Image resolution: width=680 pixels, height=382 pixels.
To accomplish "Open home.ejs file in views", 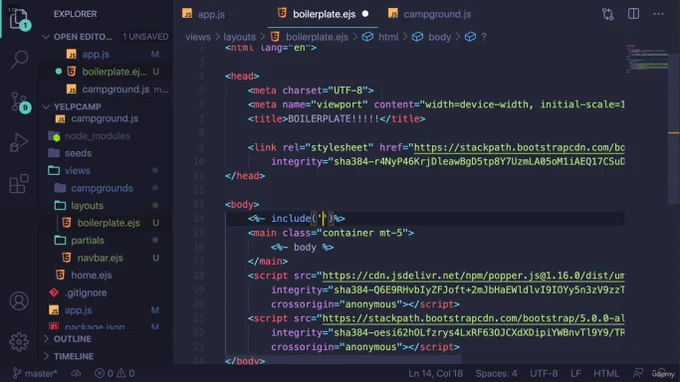I will pyautogui.click(x=91, y=275).
